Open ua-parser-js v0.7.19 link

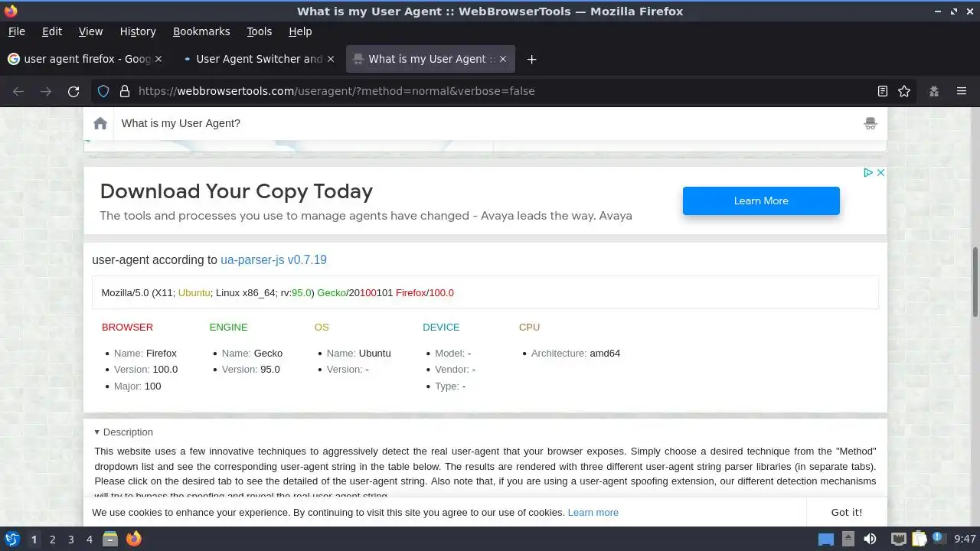tap(273, 260)
